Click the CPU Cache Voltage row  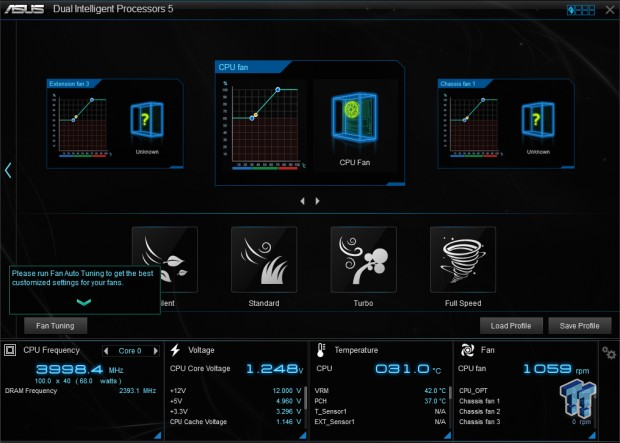click(x=235, y=422)
